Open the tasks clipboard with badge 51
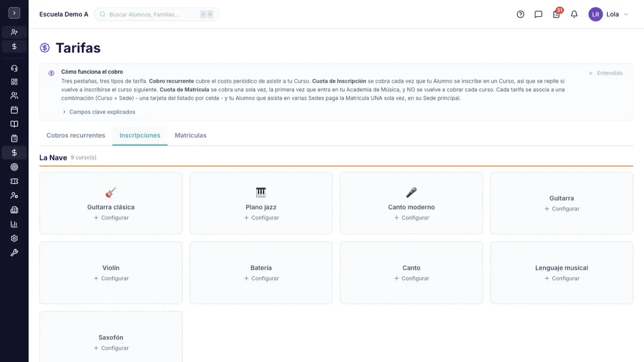The image size is (644, 362). click(557, 14)
